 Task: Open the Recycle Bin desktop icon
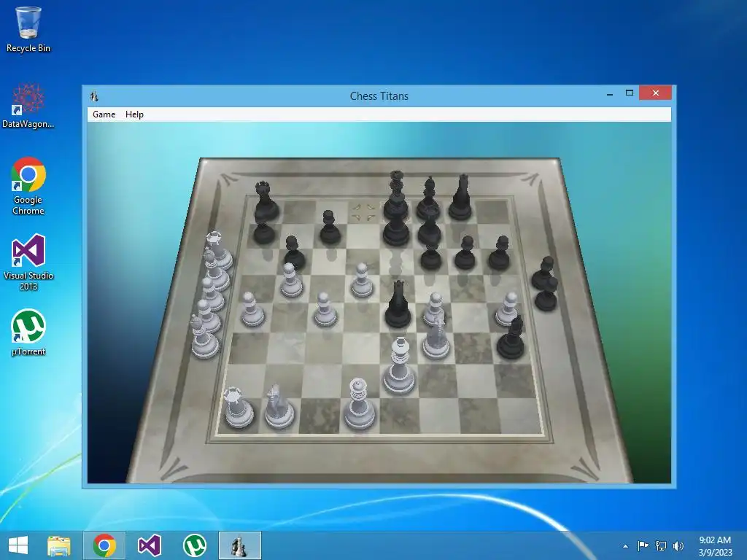[28, 29]
